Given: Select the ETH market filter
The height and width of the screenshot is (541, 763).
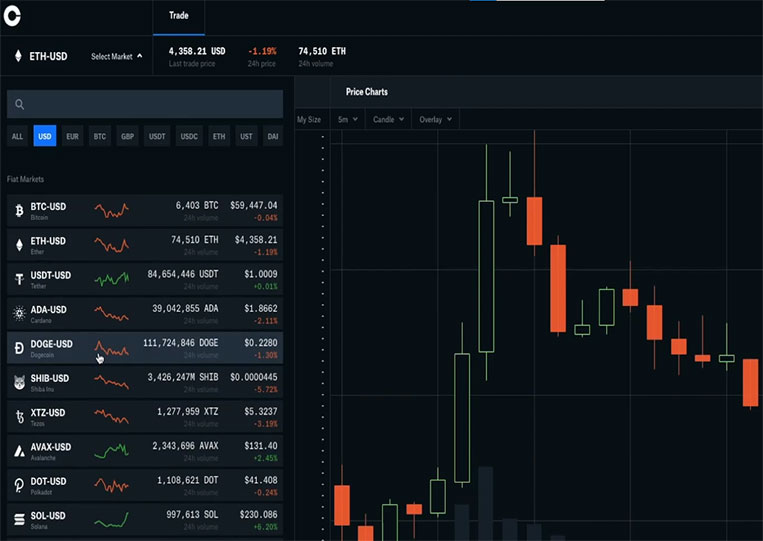Looking at the screenshot, I should [x=219, y=136].
